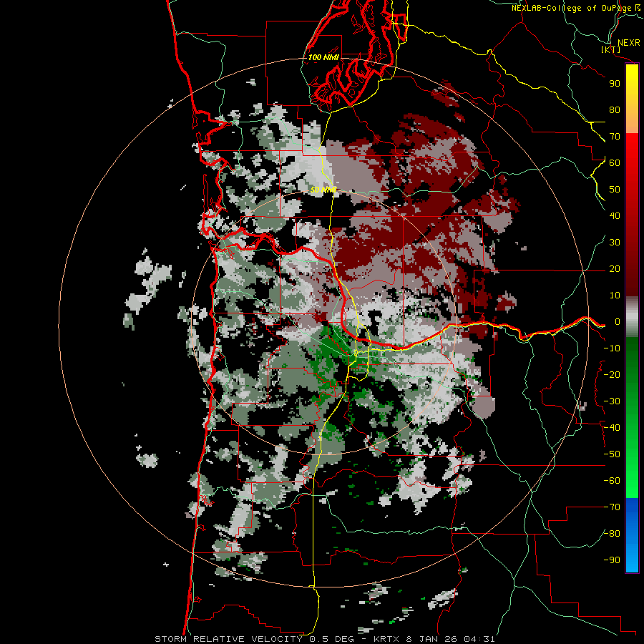Select the 60 value on velocity scale
The width and height of the screenshot is (644, 644).
(x=615, y=162)
